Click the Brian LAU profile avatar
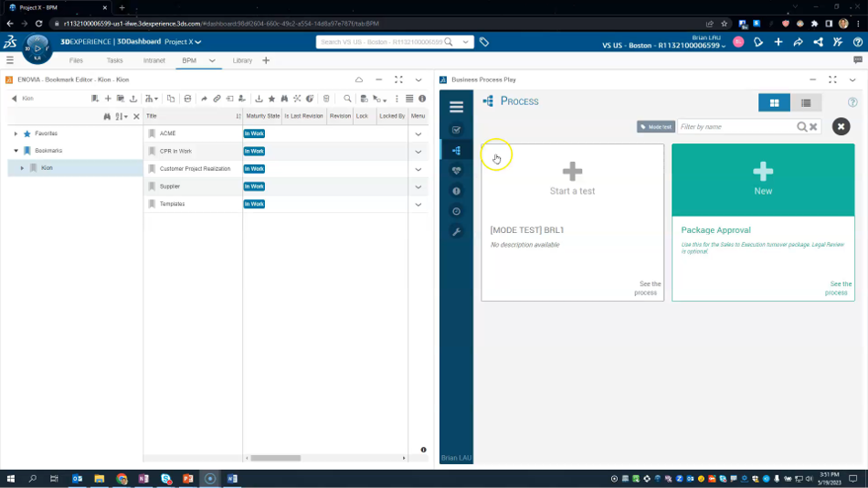The image size is (868, 488). (738, 42)
